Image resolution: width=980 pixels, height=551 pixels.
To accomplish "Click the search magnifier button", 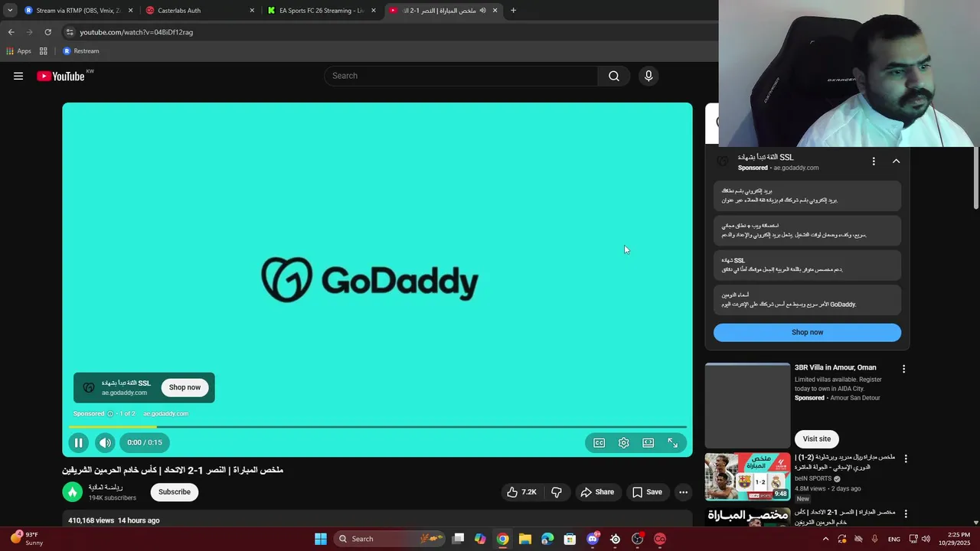I will pyautogui.click(x=614, y=76).
